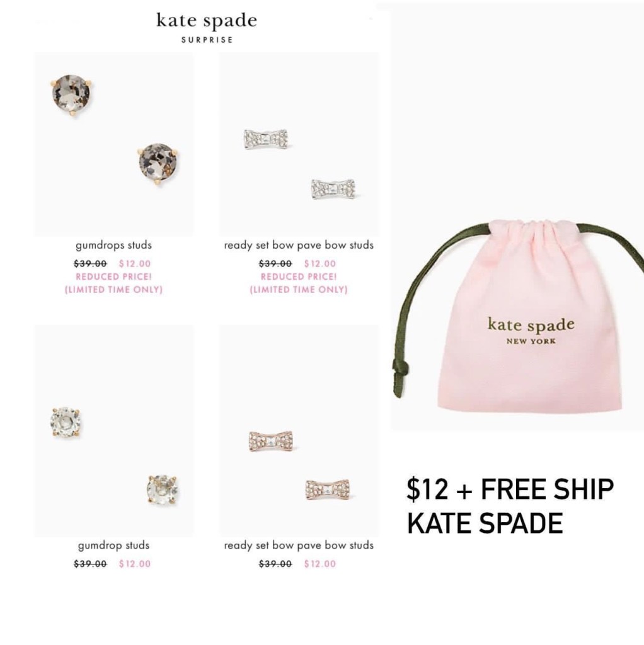
Task: Click the crossed-out $39.00 under gumdrops studs
Action: tap(90, 264)
